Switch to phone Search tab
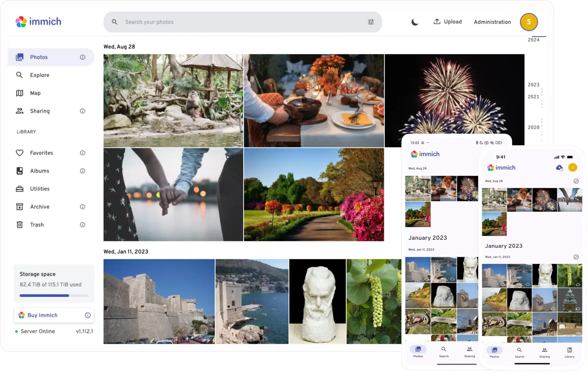 [519, 352]
